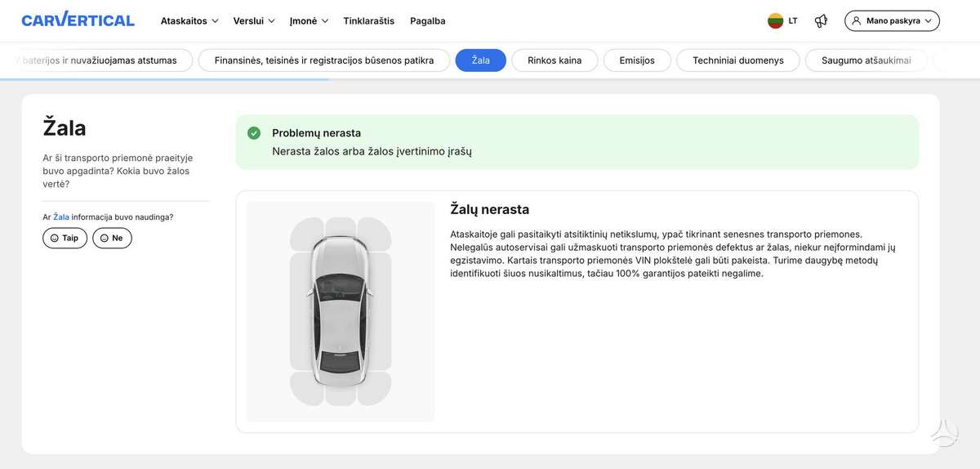Click the carVertical logo
This screenshot has height=469, width=980.
click(x=78, y=20)
